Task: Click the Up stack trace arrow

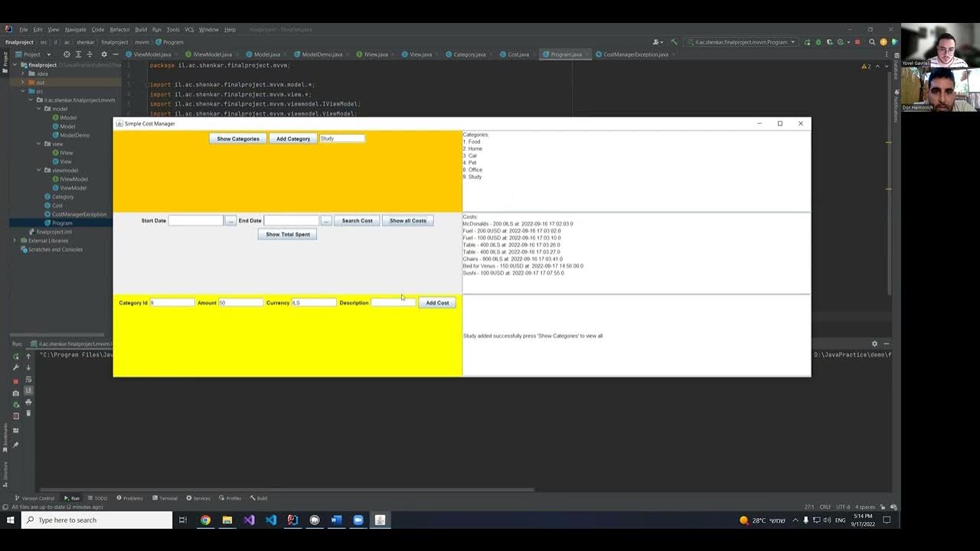Action: (x=28, y=357)
